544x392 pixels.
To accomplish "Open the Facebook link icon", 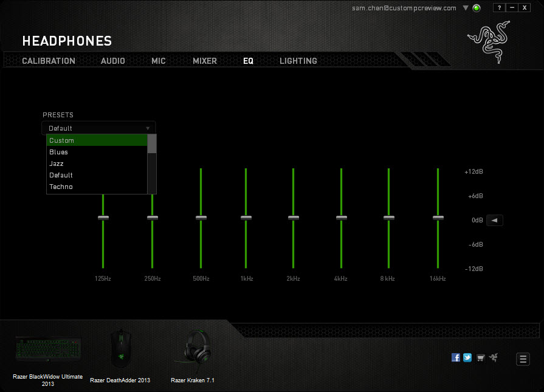I will (x=455, y=357).
